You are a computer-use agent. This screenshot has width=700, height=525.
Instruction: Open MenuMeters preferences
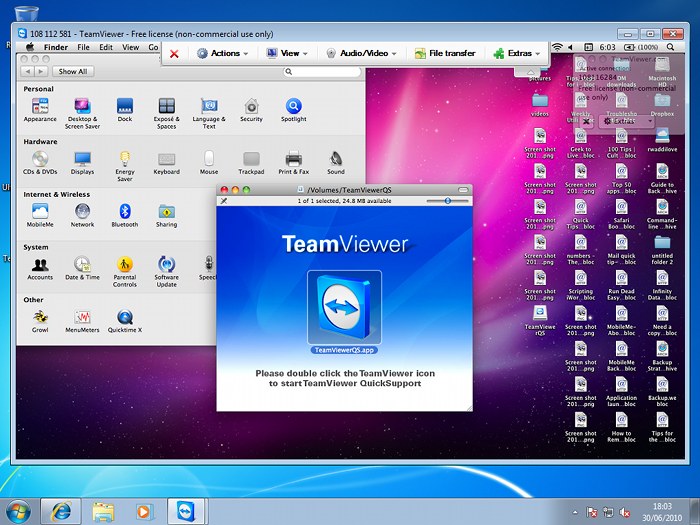[82, 321]
